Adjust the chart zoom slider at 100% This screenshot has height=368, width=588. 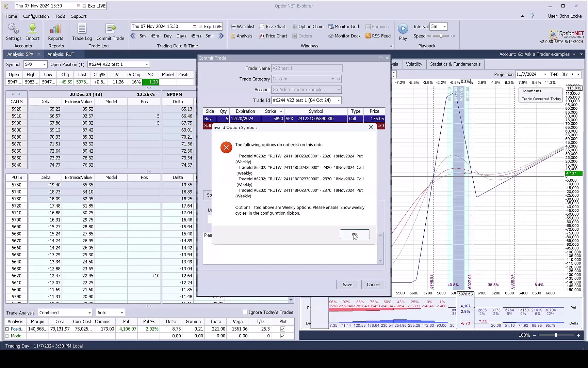[555, 335]
